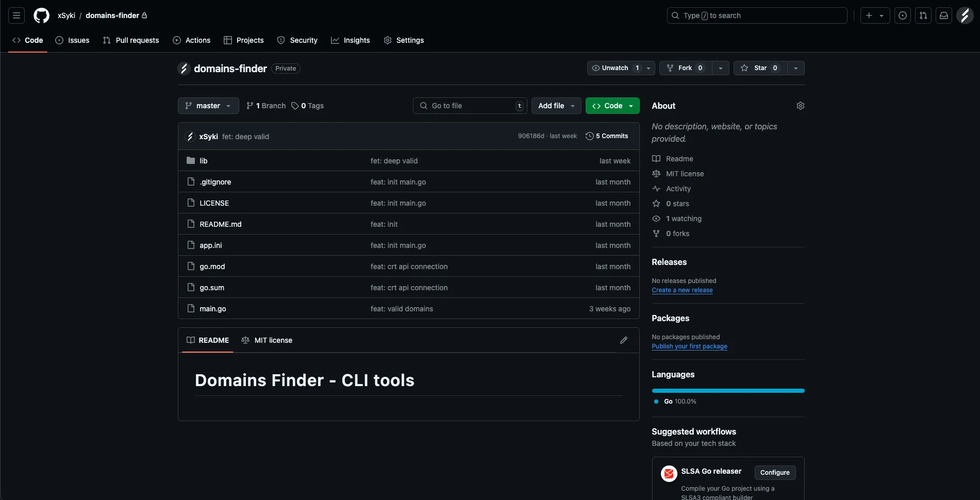Screen dimensions: 980x500
Task: Open the LICENSE file
Action: click(x=214, y=203)
